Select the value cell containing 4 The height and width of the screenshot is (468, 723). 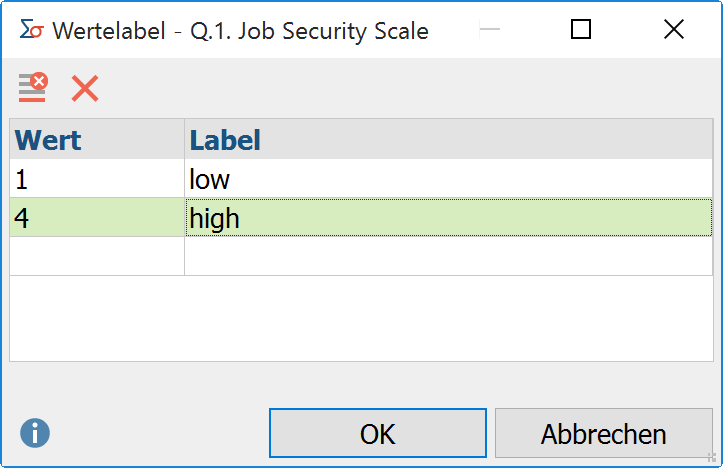[97, 218]
